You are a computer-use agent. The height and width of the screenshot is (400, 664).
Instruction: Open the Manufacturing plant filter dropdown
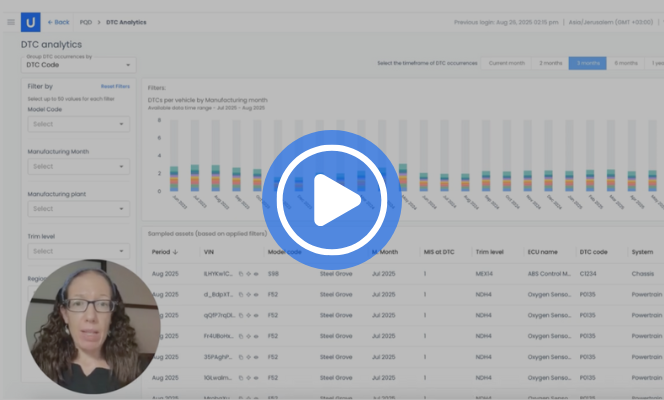pyautogui.click(x=78, y=209)
